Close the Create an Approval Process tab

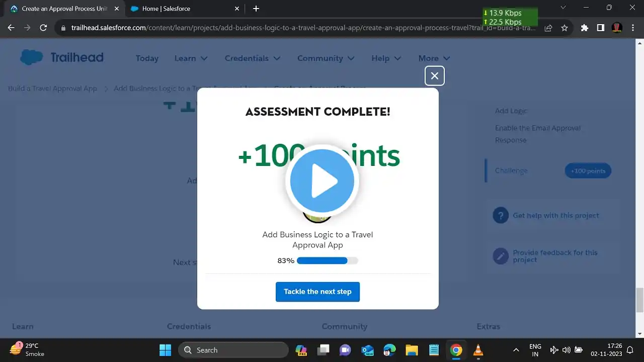[x=117, y=9]
